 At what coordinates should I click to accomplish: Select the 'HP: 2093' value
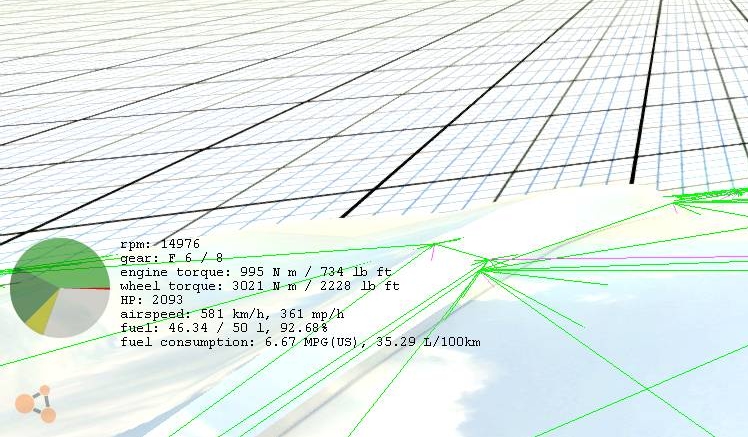pyautogui.click(x=152, y=300)
